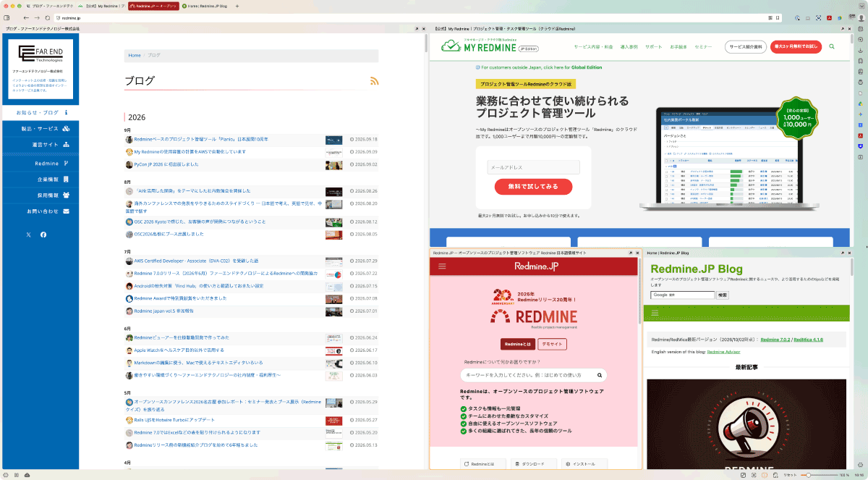Click the 無料で試してみる button

(x=533, y=187)
